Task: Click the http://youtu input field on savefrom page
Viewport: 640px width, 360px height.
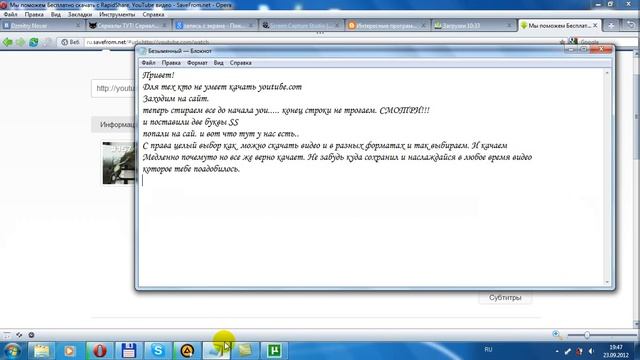Action: click(114, 89)
